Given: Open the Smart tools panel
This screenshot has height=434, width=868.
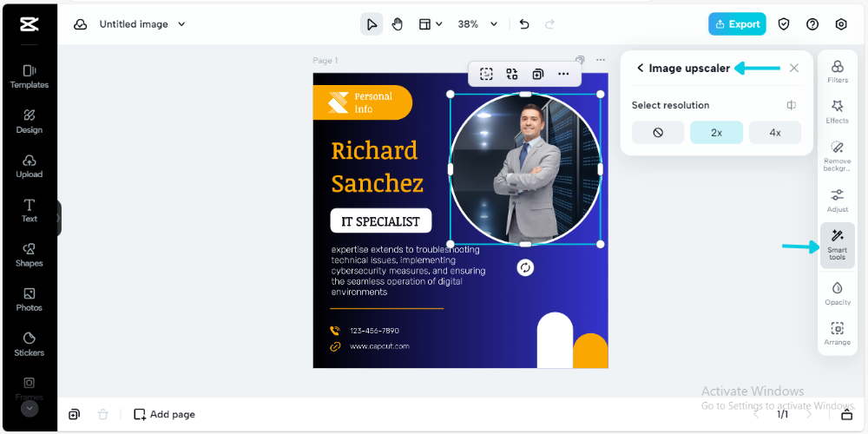Looking at the screenshot, I should [838, 246].
